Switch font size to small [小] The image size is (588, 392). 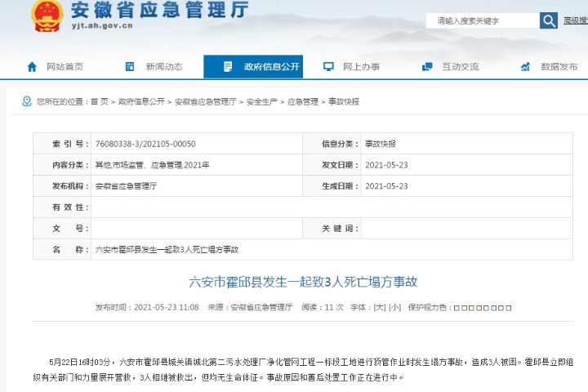394,307
